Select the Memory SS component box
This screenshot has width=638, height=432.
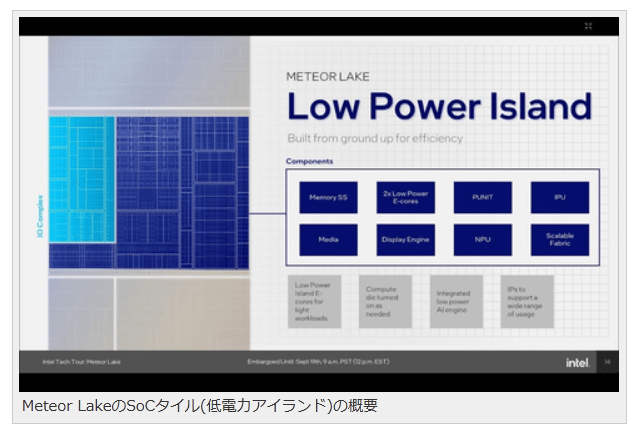[x=328, y=197]
